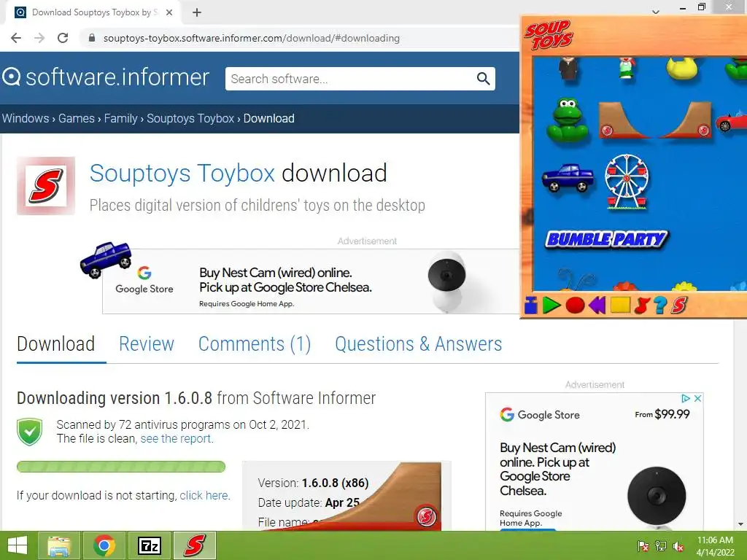Go to Family breadcrumb
This screenshot has width=747, height=560.
(120, 118)
